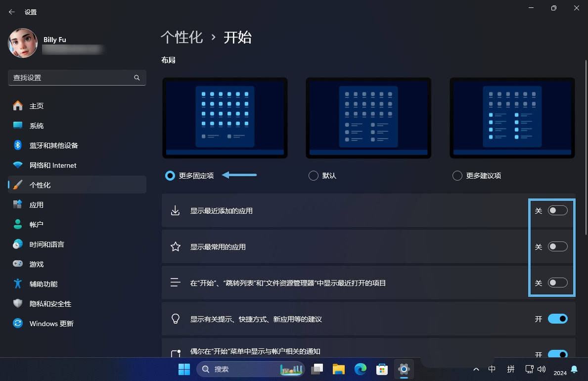
Task: Choose the 更多建议项 layout option
Action: [457, 176]
